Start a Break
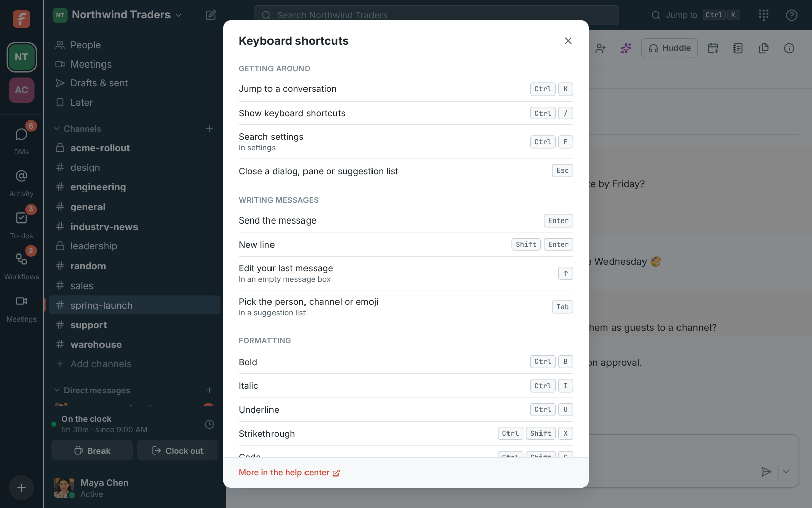The height and width of the screenshot is (508, 812). coord(92,451)
